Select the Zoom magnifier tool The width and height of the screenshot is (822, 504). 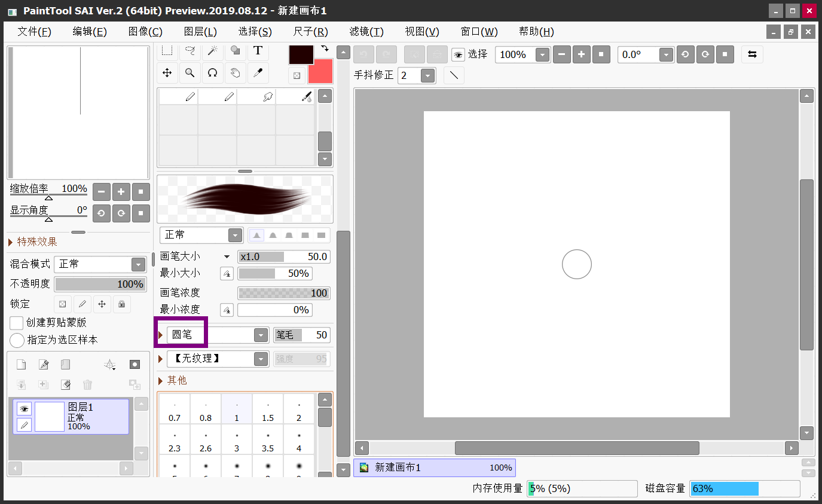[x=190, y=73]
